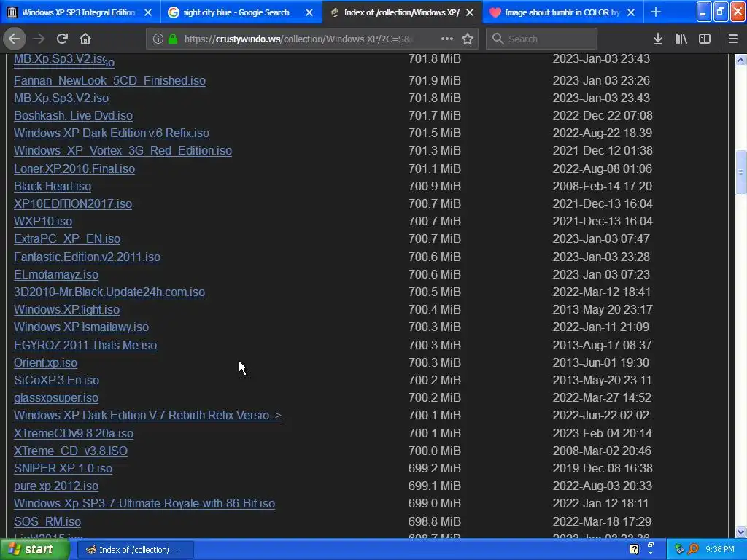Image resolution: width=747 pixels, height=560 pixels.
Task: Click SNIPER XP 1.0.iso link
Action: 63,468
